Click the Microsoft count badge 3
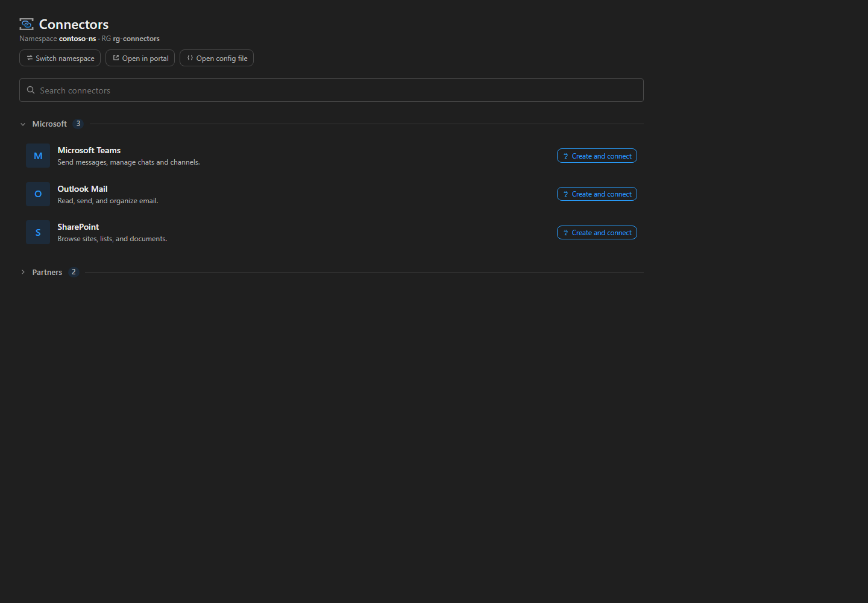This screenshot has height=603, width=868. pyautogui.click(x=78, y=124)
